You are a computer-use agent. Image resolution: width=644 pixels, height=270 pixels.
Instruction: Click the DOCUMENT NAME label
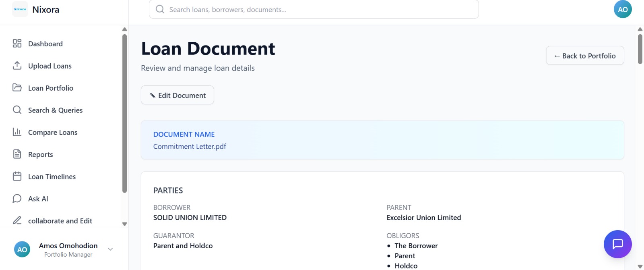pos(184,134)
